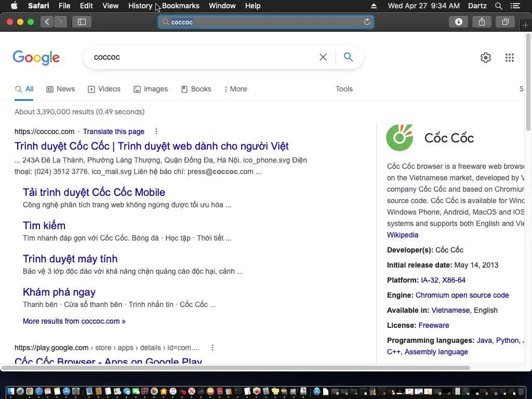This screenshot has height=399, width=532.
Task: Click the eject icon in the menu bar
Action: coord(374,6)
